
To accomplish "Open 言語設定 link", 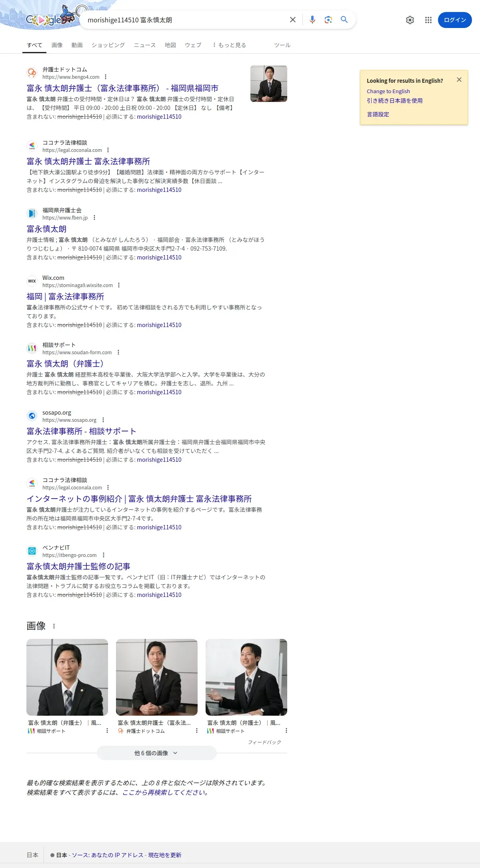I will click(x=378, y=114).
